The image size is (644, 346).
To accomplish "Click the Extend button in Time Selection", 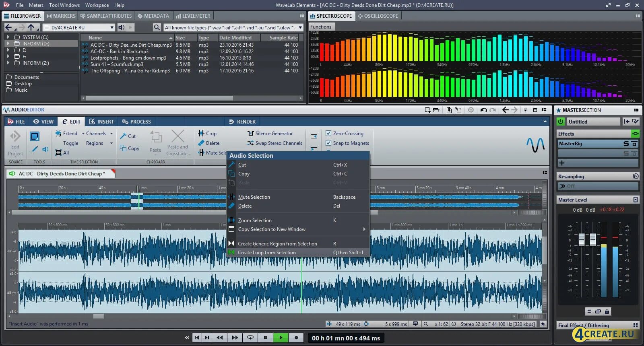I will (x=66, y=133).
